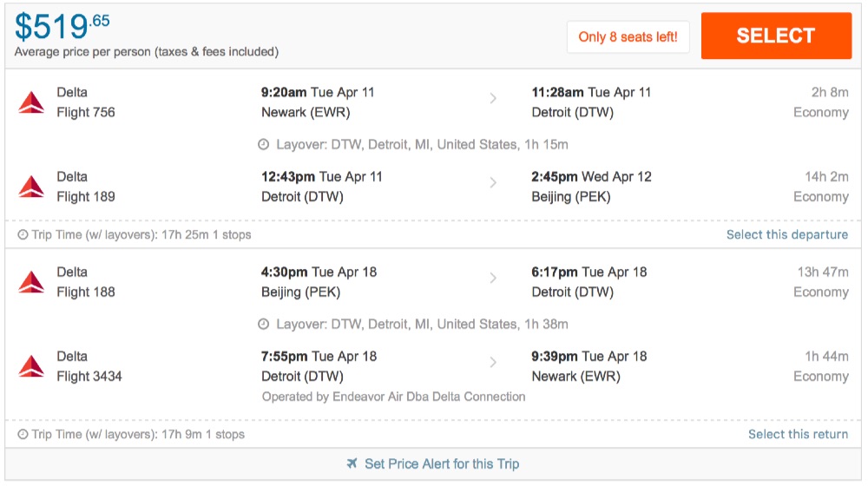Image resolution: width=868 pixels, height=486 pixels.
Task: Click the '13h 47m' duration
Action: tap(823, 272)
